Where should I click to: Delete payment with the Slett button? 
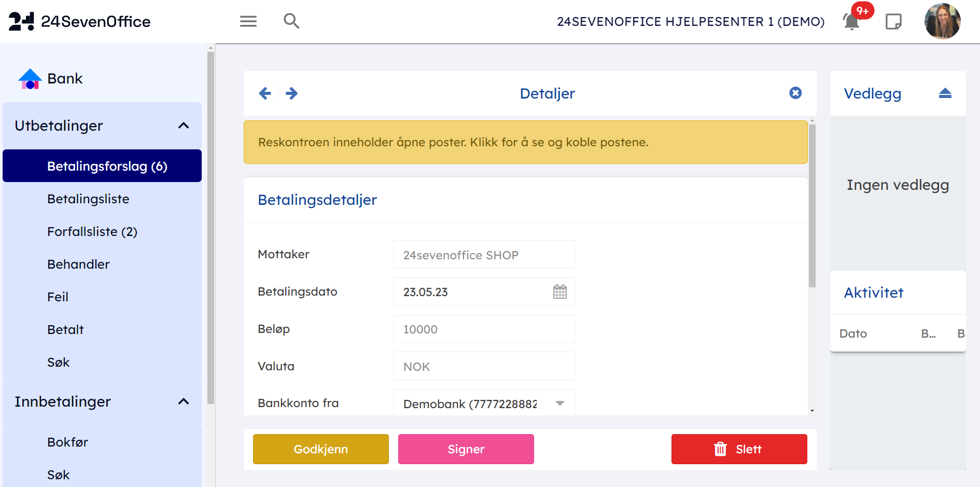point(739,449)
